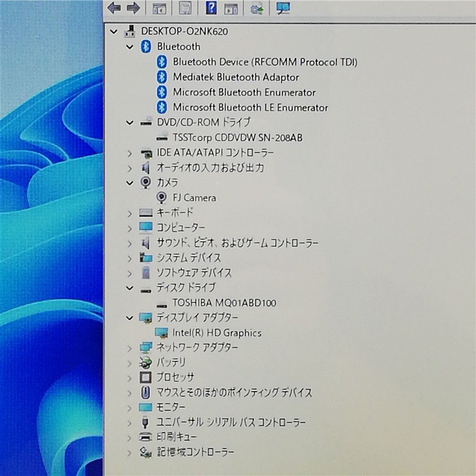Click the battery icon beside バッテリ
Image resolution: width=476 pixels, height=476 pixels.
click(145, 362)
